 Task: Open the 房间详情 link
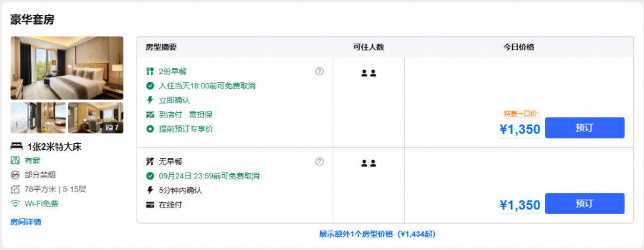26,222
